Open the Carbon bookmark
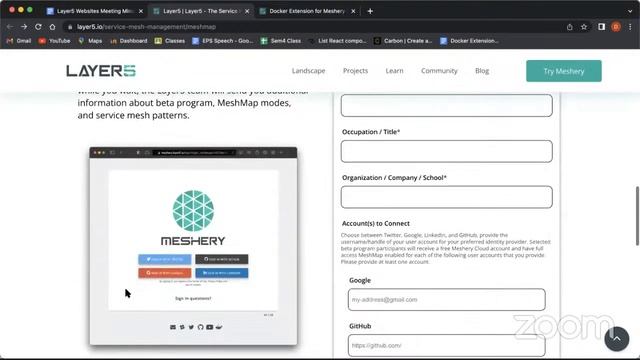The height and width of the screenshot is (360, 640). tap(403, 41)
